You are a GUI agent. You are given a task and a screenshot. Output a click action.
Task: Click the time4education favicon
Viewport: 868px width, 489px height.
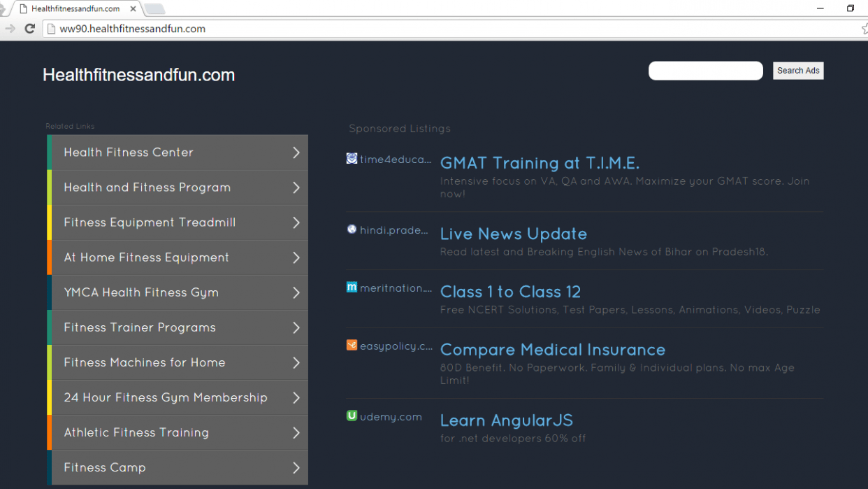coord(352,158)
